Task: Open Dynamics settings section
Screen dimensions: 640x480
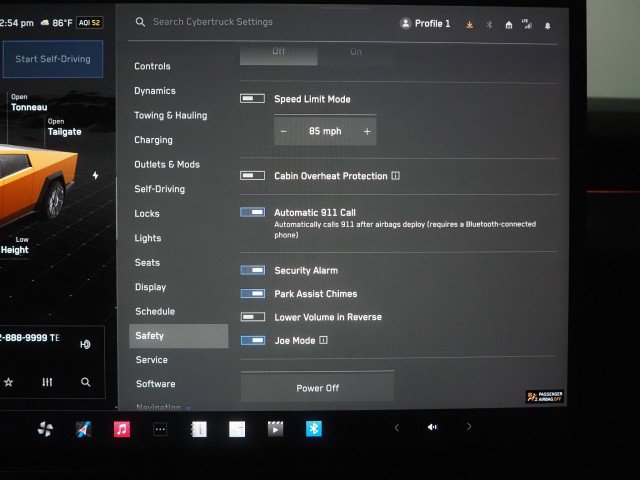Action: coord(155,91)
